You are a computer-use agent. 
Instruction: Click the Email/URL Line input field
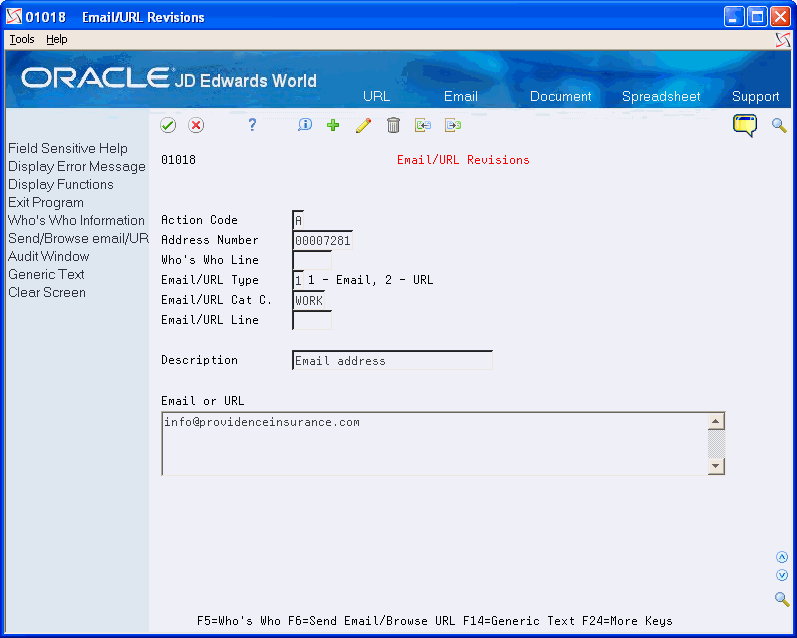312,320
